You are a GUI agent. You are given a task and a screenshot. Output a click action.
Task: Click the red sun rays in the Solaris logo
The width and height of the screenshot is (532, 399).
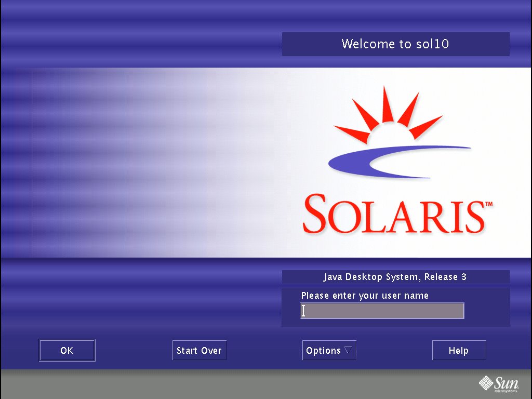(x=387, y=109)
